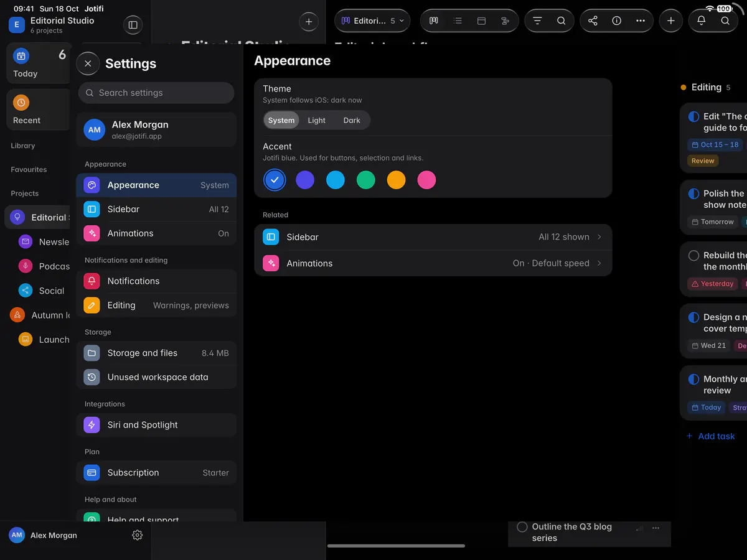The width and height of the screenshot is (747, 560).
Task: Open the Sidebar row under Related
Action: coord(433,237)
